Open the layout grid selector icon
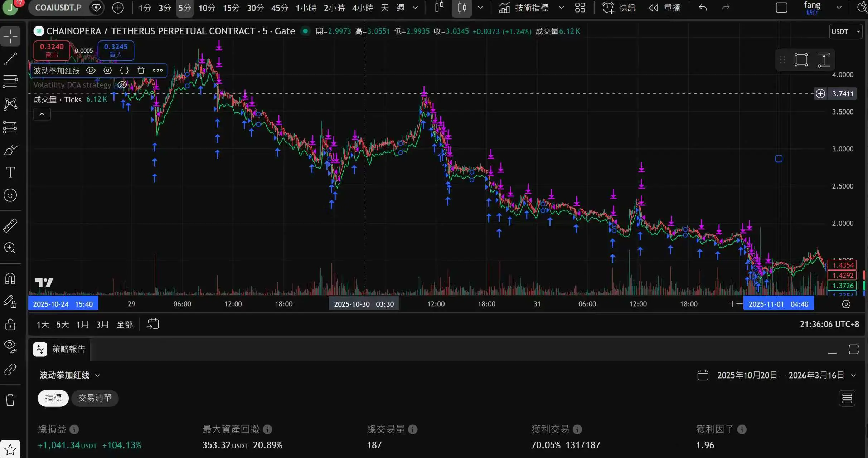Screen dimensions: 868x458 (580, 8)
